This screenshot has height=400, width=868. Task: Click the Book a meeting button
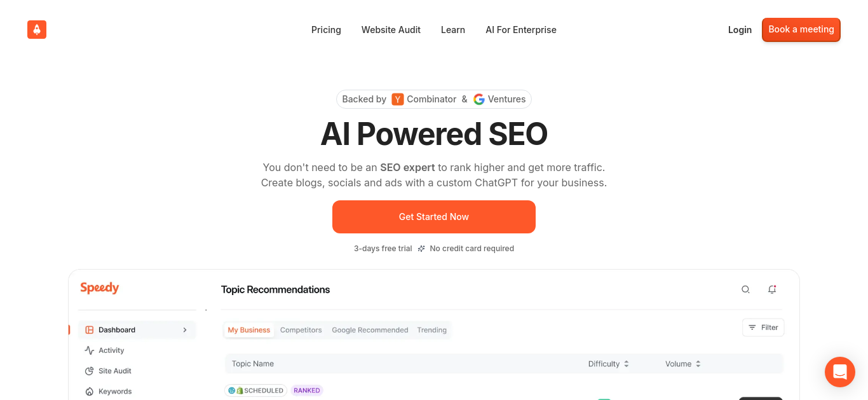coord(801,29)
